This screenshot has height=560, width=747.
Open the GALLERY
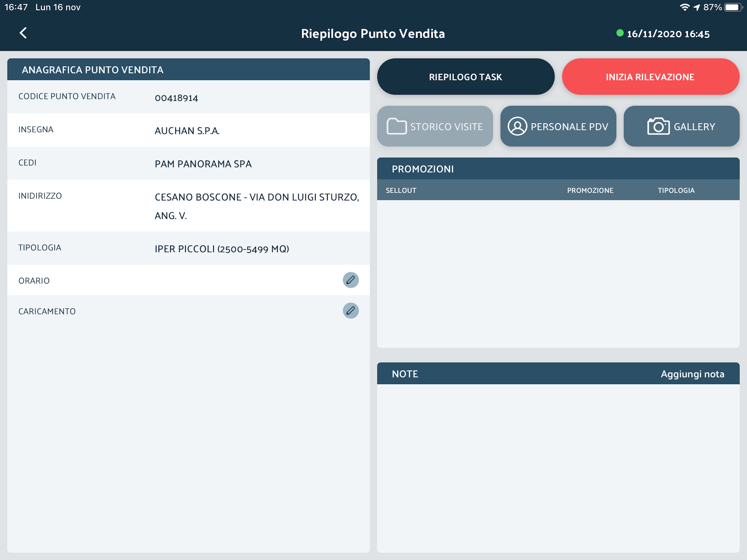coord(681,126)
